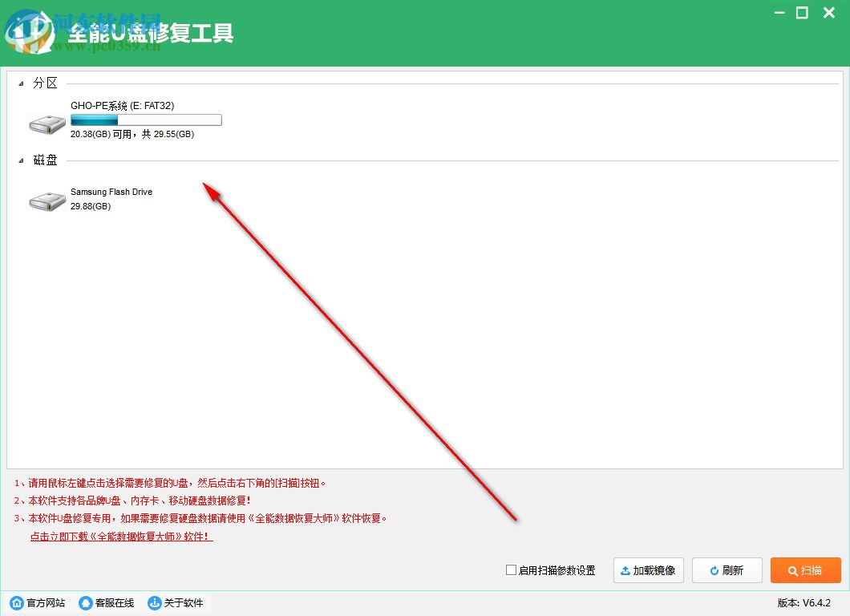Open 关于软件 via the info icon
The height and width of the screenshot is (616, 850).
[x=152, y=602]
